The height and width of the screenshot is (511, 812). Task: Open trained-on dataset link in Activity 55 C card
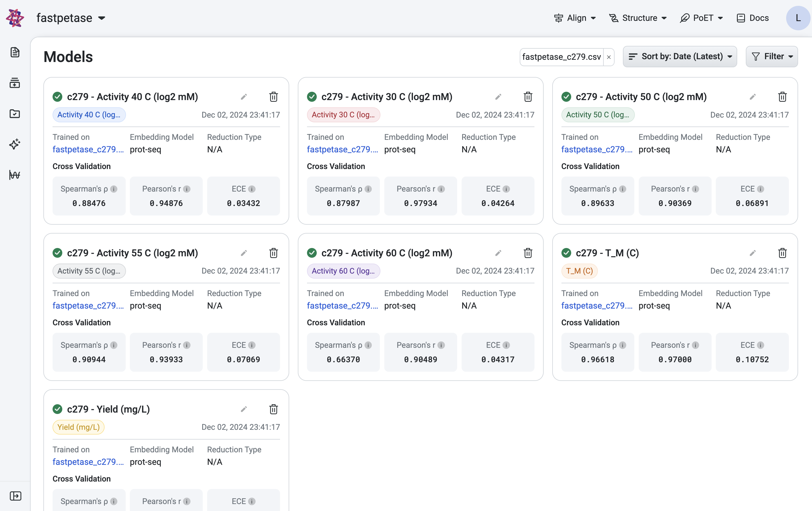coord(88,305)
